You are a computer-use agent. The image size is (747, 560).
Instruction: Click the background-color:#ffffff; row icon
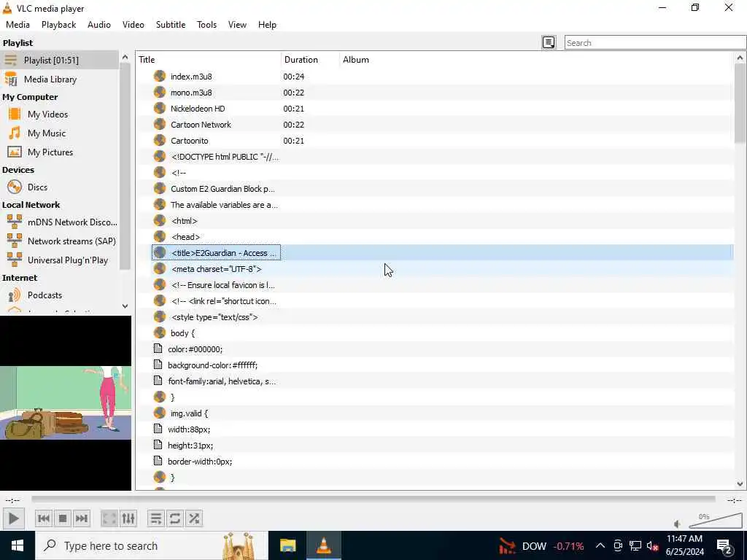158,365
